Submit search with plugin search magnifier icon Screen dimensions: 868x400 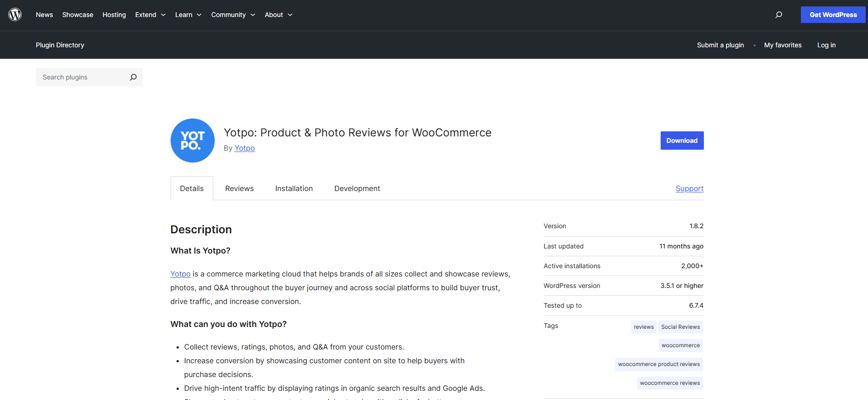point(133,77)
